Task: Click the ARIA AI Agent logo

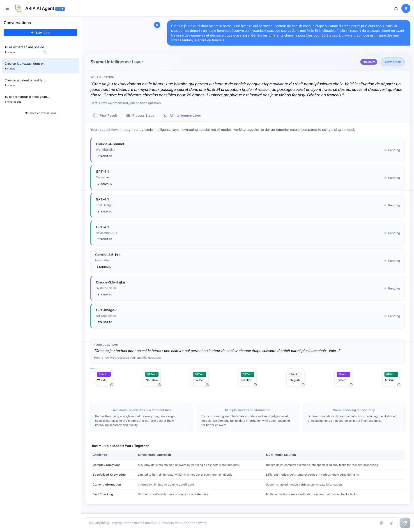Action: pos(18,8)
